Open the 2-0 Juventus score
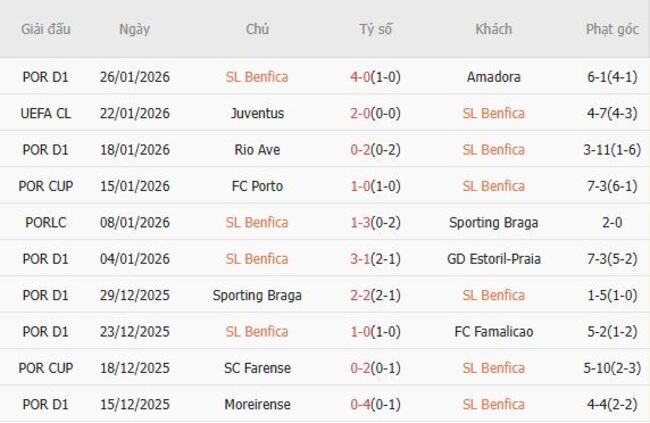The image size is (650, 423). click(x=376, y=113)
